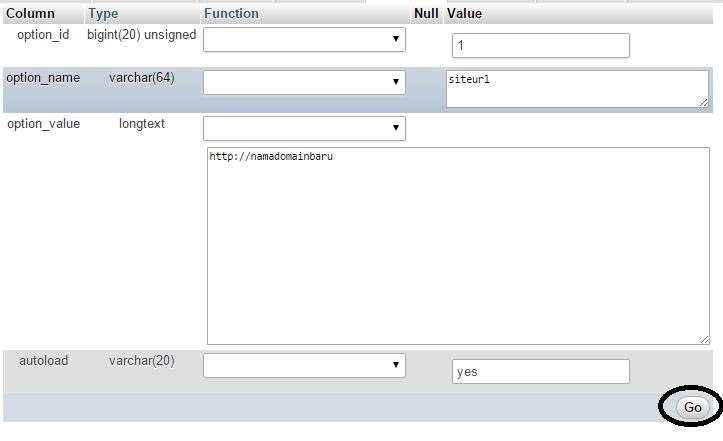Click the option_id value field containing 1
This screenshot has height=441, width=723.
[x=540, y=46]
